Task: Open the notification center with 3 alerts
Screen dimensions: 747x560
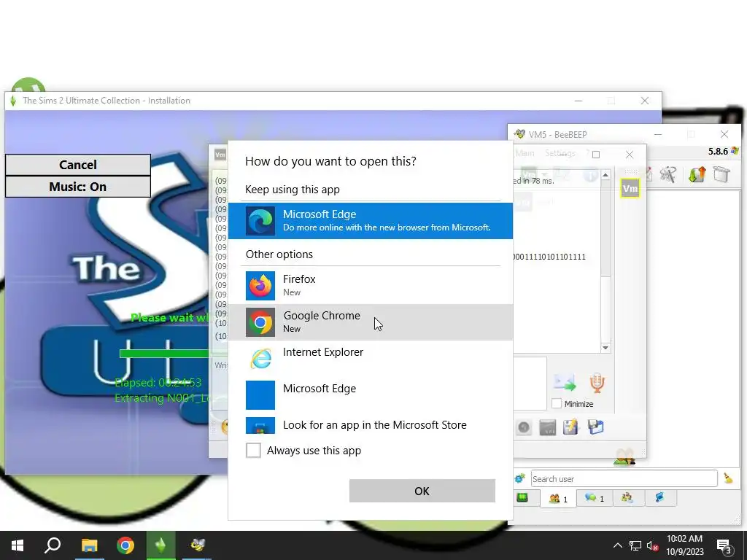Action: 724,546
